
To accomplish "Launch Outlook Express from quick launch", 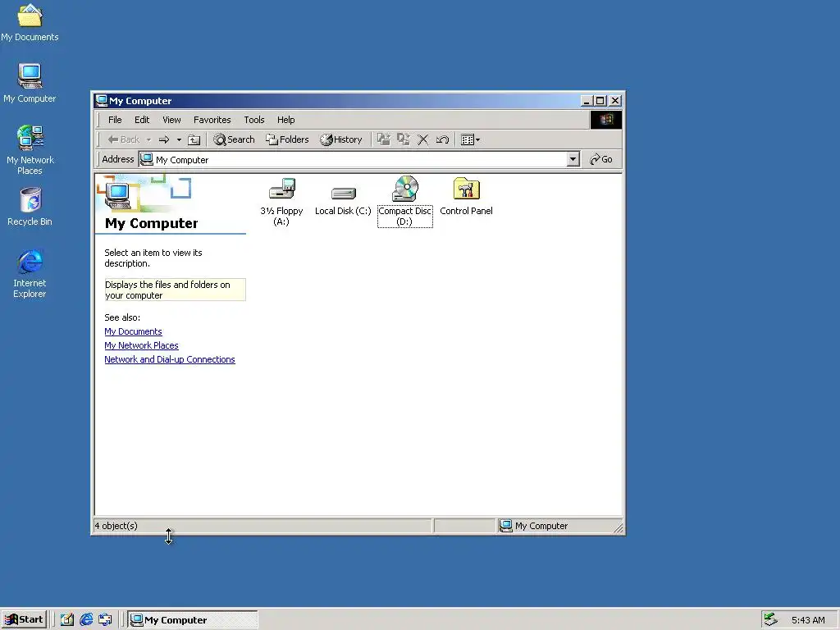I will point(105,620).
